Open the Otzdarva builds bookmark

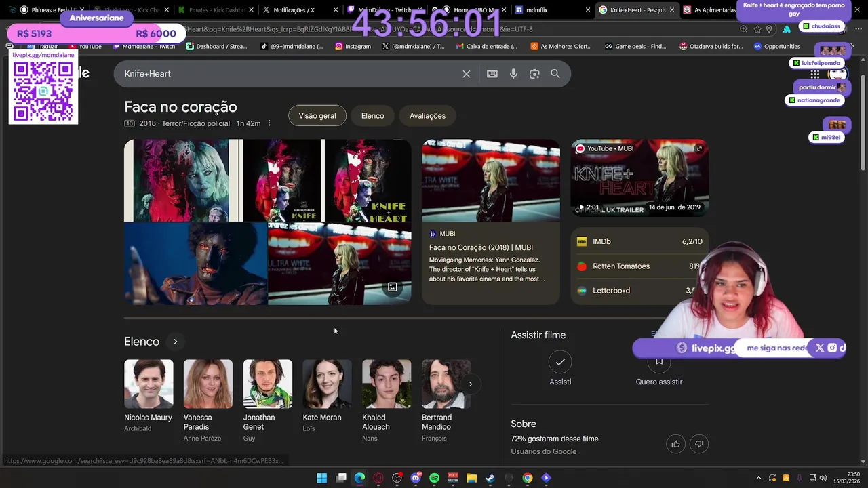(x=711, y=47)
